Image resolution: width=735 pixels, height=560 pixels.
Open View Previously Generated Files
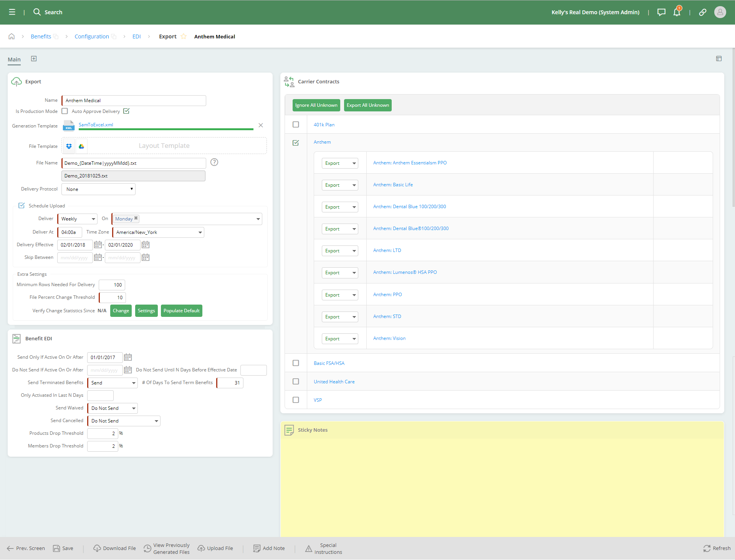167,549
